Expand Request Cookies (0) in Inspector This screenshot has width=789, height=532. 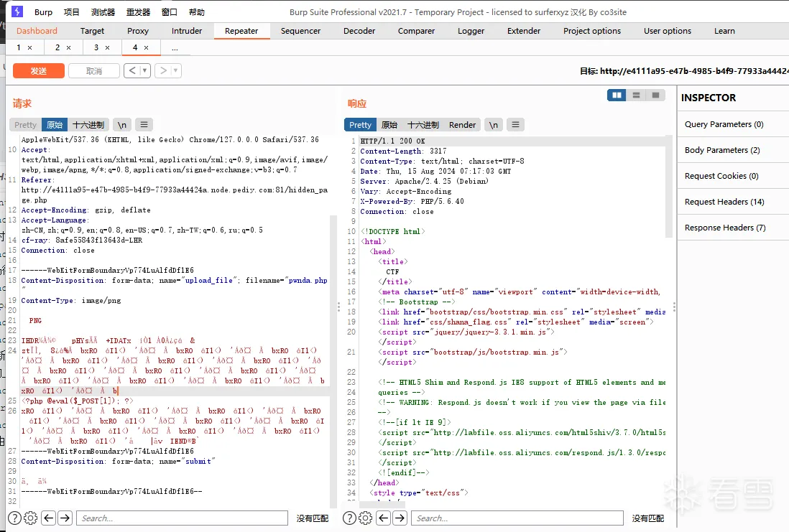[x=733, y=176]
